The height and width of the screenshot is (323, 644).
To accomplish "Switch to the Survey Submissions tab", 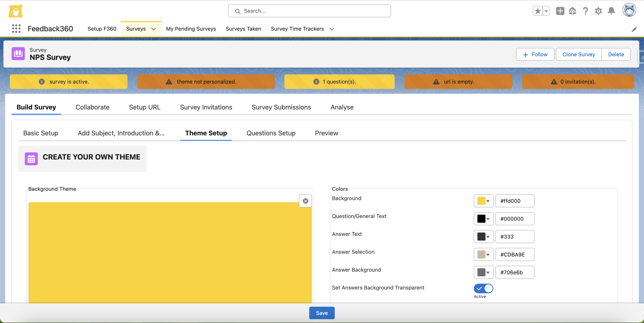I will point(281,107).
